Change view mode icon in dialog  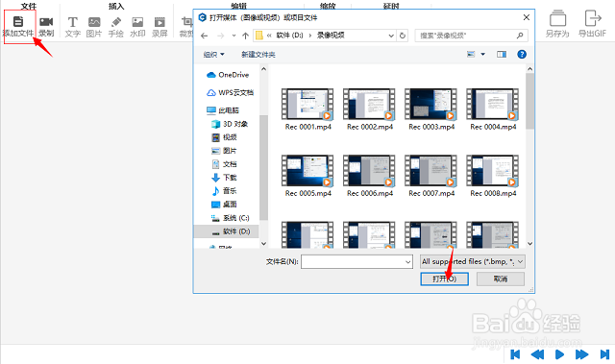coord(471,55)
